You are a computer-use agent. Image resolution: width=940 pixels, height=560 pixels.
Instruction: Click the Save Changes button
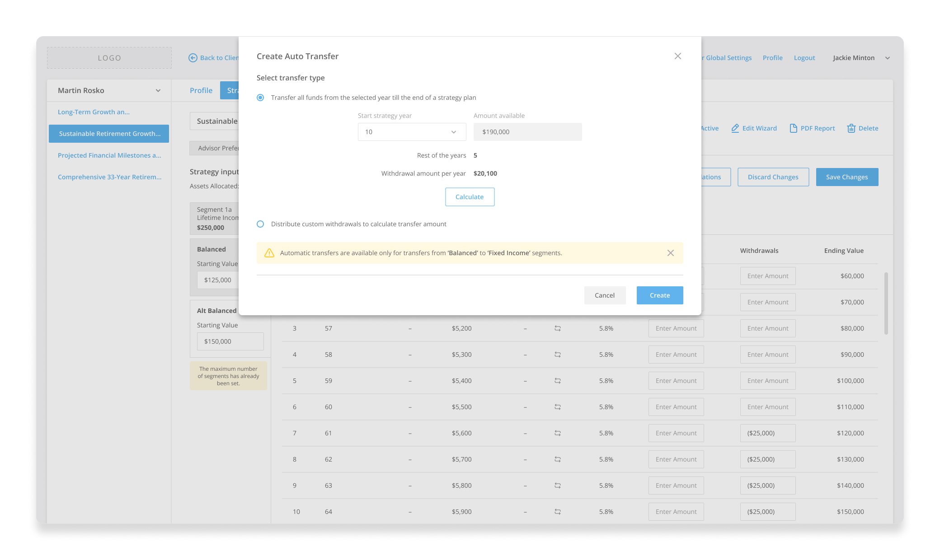coord(847,177)
